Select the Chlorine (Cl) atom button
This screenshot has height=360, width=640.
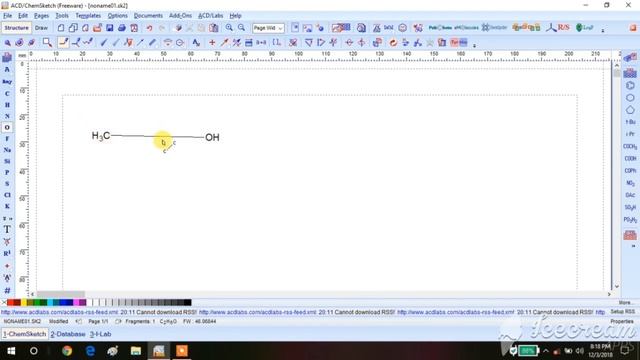coord(7,195)
